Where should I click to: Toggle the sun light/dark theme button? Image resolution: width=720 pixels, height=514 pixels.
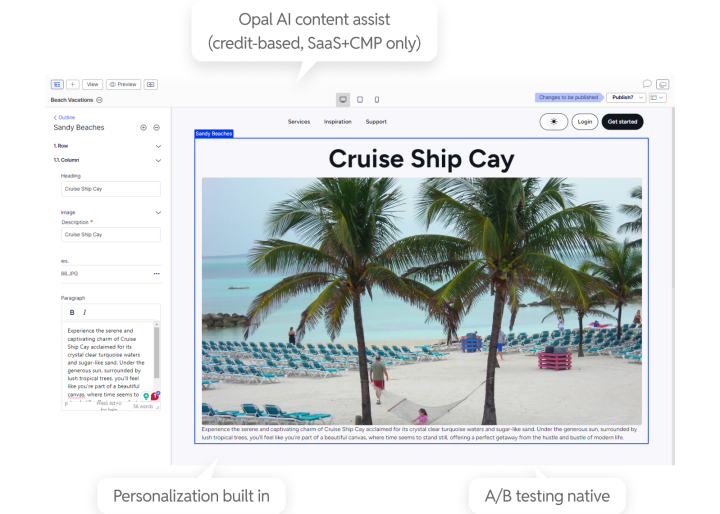[x=554, y=122]
